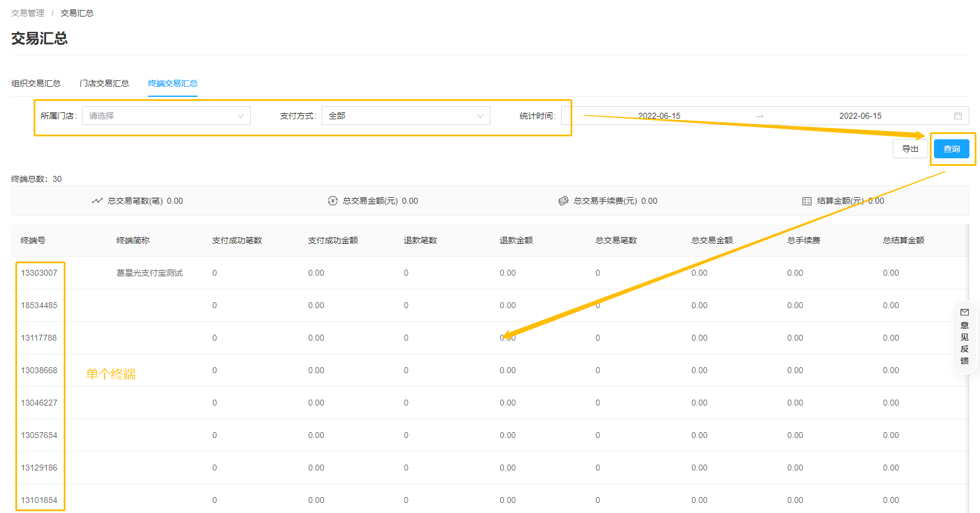
Task: Open the 意见反馈 envelope feedback icon
Action: [965, 312]
